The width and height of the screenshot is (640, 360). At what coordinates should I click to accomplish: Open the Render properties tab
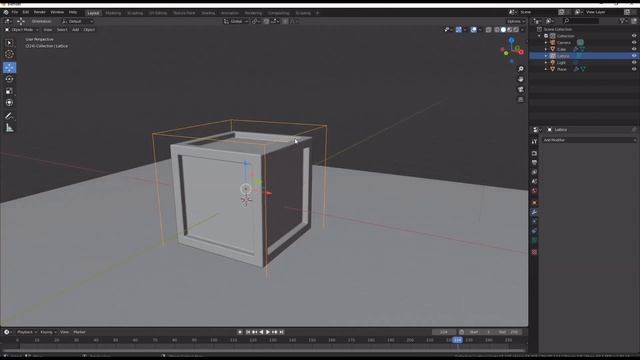[x=534, y=153]
